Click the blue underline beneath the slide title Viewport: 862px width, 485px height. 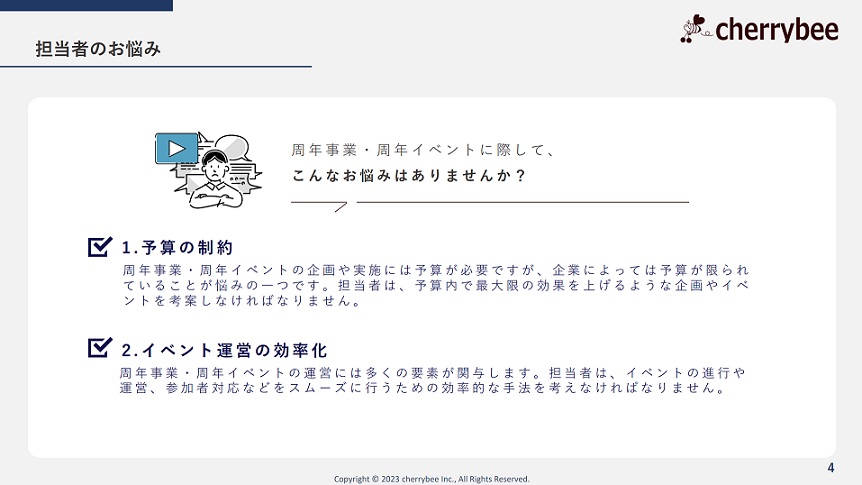[x=156, y=67]
